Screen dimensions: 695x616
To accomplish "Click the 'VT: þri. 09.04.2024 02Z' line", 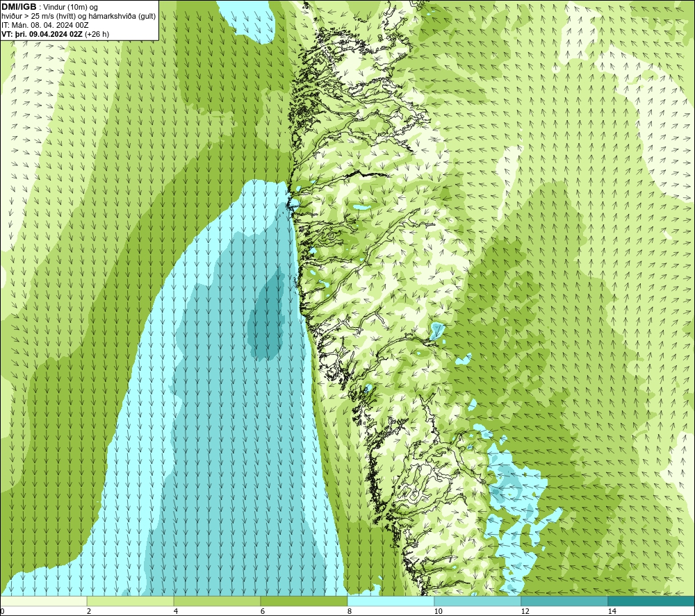I will coord(42,34).
